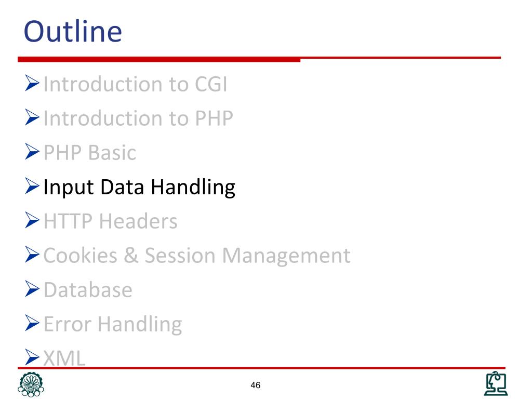This screenshot has height=399, width=532.
Task: Click the computer-person logo in the footer
Action: point(496,383)
